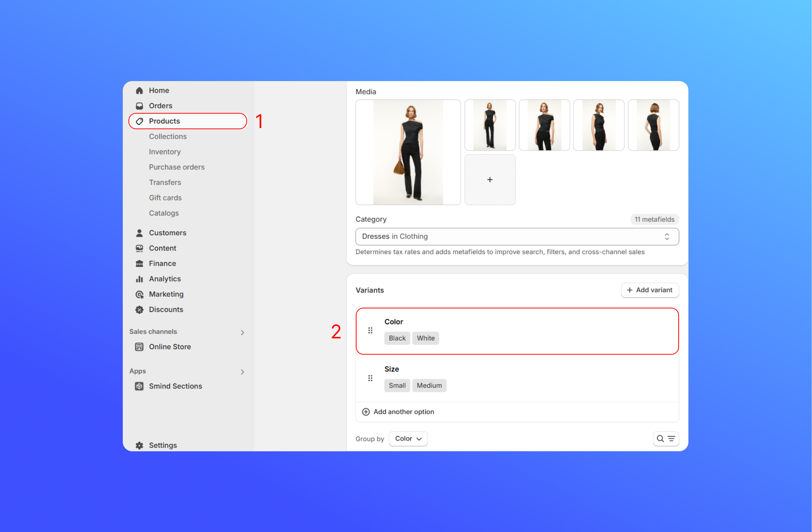Open Collections under Products
The height and width of the screenshot is (532, 812).
167,136
